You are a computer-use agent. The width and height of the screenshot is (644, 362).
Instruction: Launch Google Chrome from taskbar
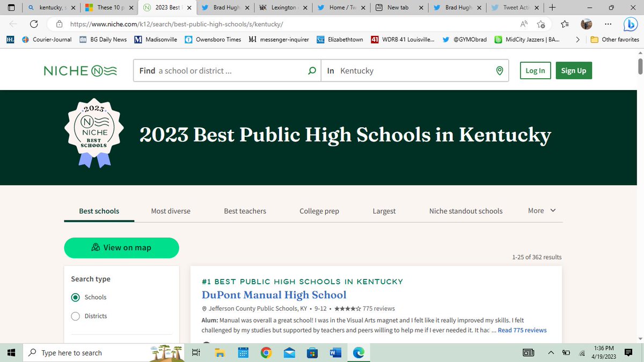point(266,352)
